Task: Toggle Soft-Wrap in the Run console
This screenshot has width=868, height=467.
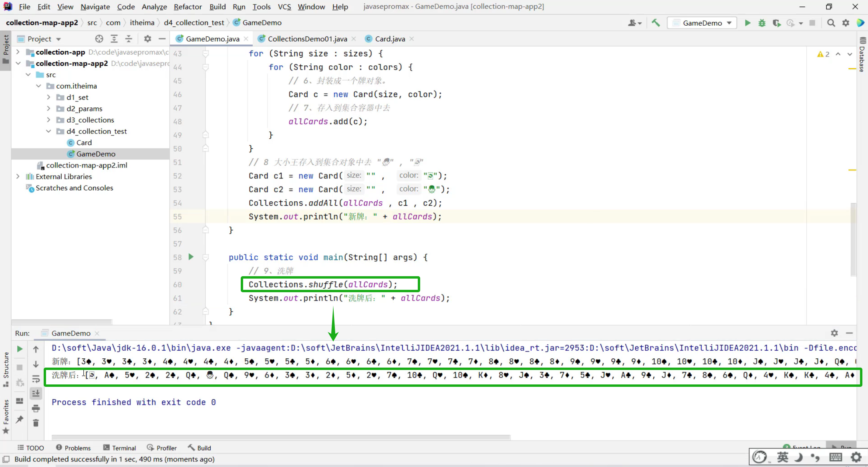Action: (x=36, y=379)
